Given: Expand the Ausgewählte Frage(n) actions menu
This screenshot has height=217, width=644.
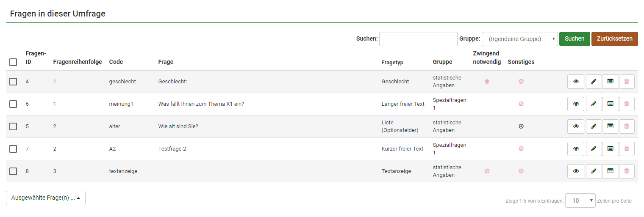Looking at the screenshot, I should coord(46,198).
